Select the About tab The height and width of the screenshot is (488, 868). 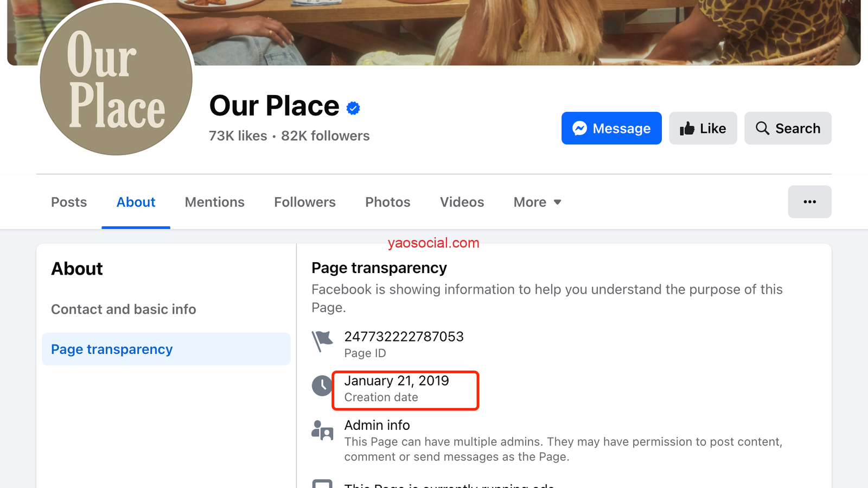pos(136,202)
